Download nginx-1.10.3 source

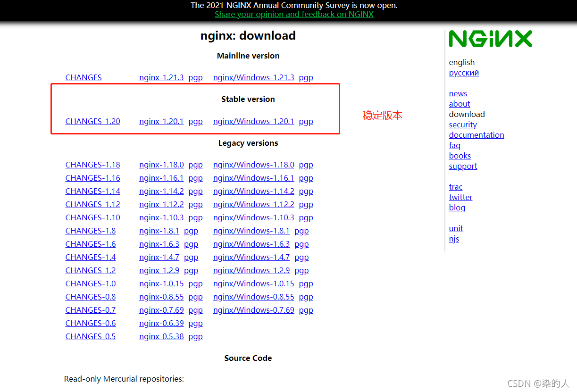[161, 217]
